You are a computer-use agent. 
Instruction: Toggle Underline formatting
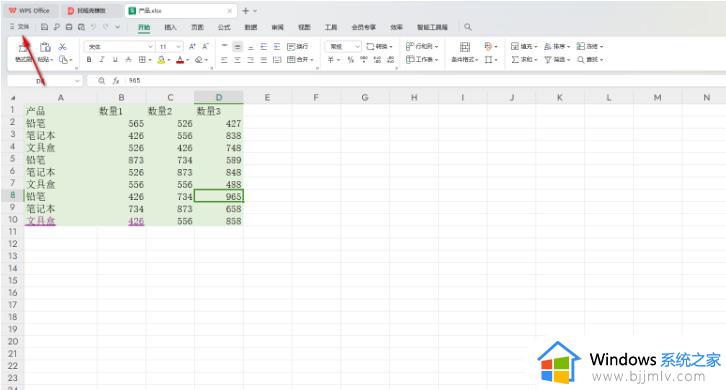tap(115, 60)
